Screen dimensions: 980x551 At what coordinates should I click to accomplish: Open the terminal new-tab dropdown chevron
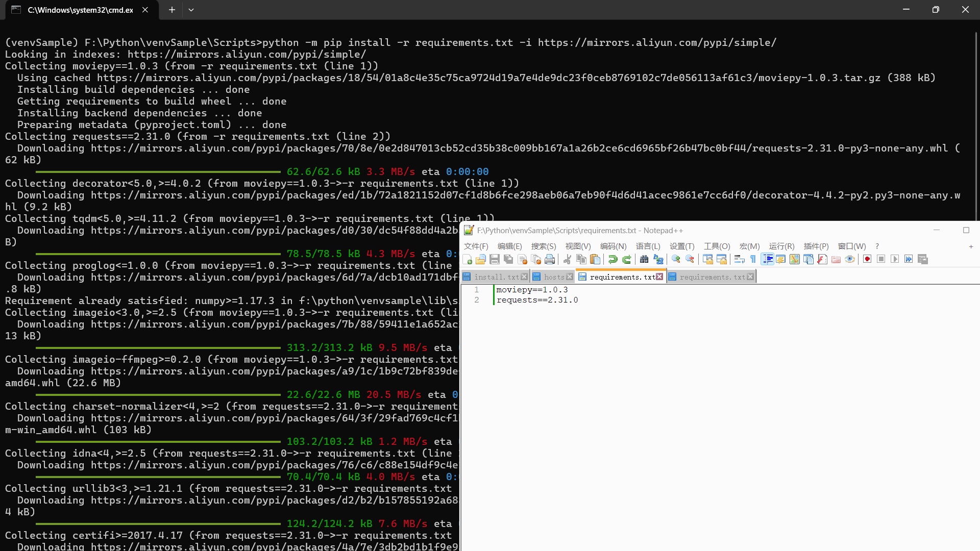coord(191,10)
